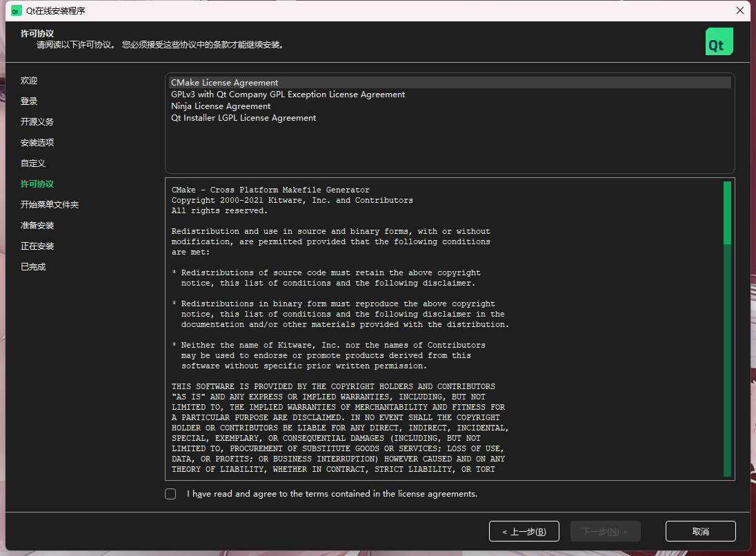Click the 'THIS SOFTWARE IS PROVIDED BY' line
756x556 pixels.
coord(333,386)
